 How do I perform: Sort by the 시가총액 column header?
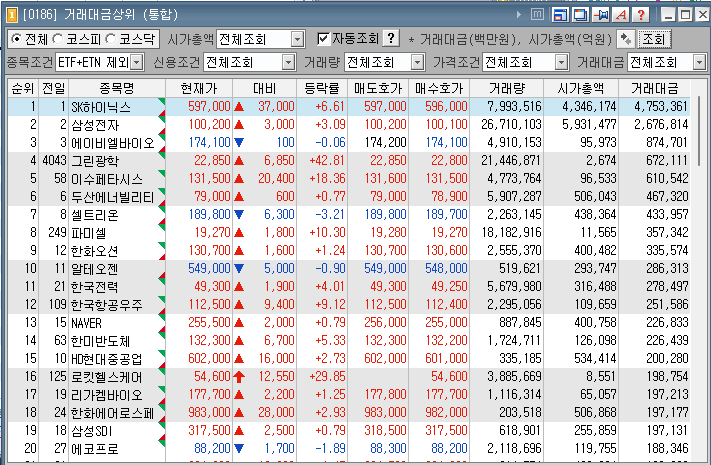click(x=581, y=88)
